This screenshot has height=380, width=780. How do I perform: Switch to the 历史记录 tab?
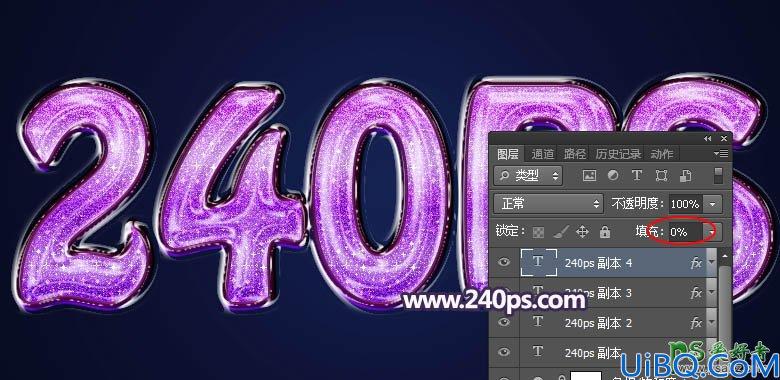click(618, 154)
